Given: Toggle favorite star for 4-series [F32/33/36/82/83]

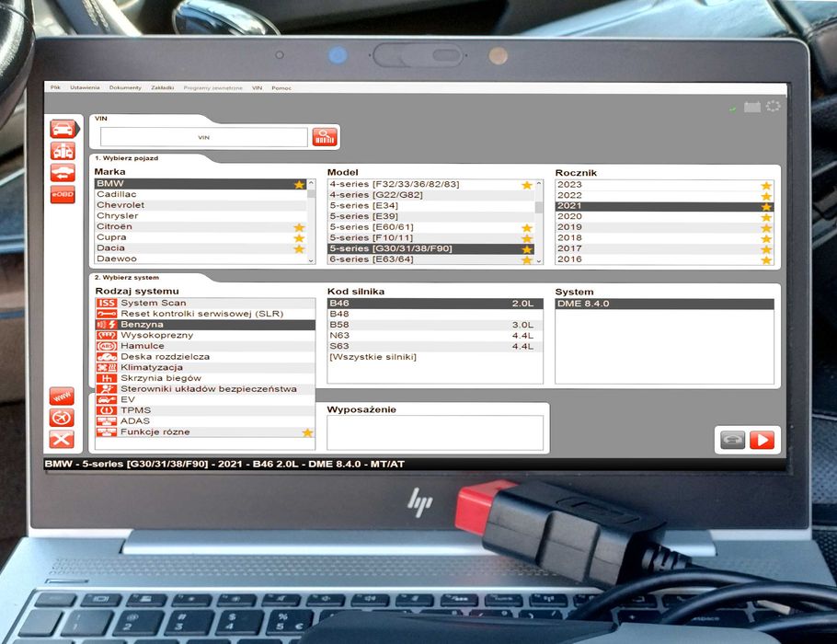Looking at the screenshot, I should coord(527,185).
